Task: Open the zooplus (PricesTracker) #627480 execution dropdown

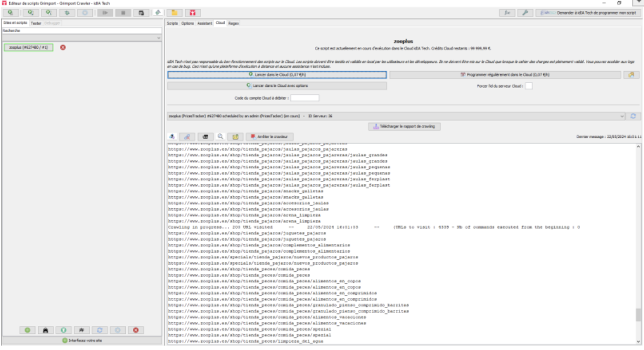Action: coord(396,116)
